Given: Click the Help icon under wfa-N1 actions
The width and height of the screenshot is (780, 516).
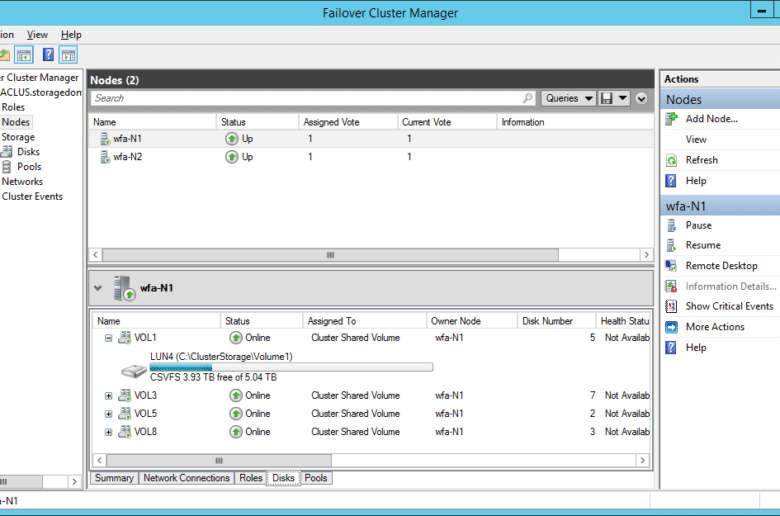Looking at the screenshot, I should click(x=671, y=347).
